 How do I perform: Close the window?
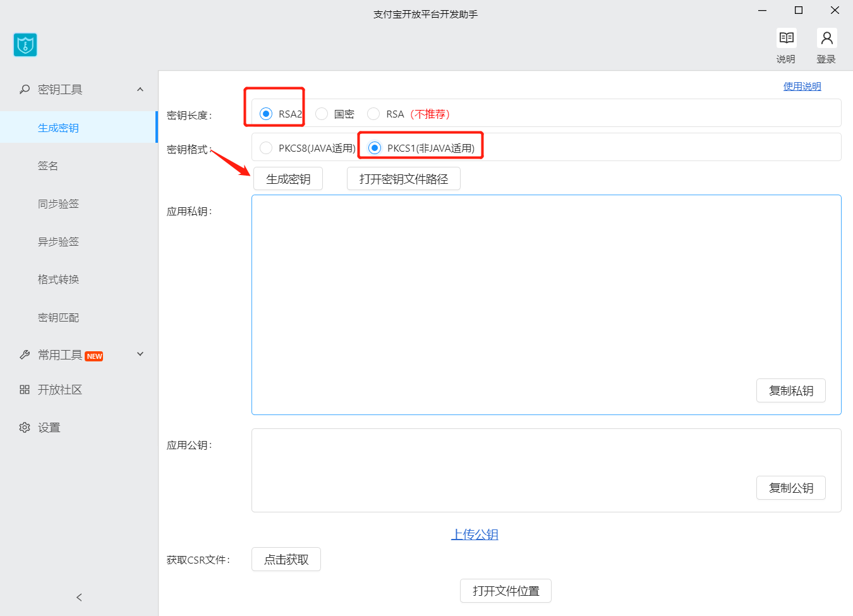click(835, 10)
